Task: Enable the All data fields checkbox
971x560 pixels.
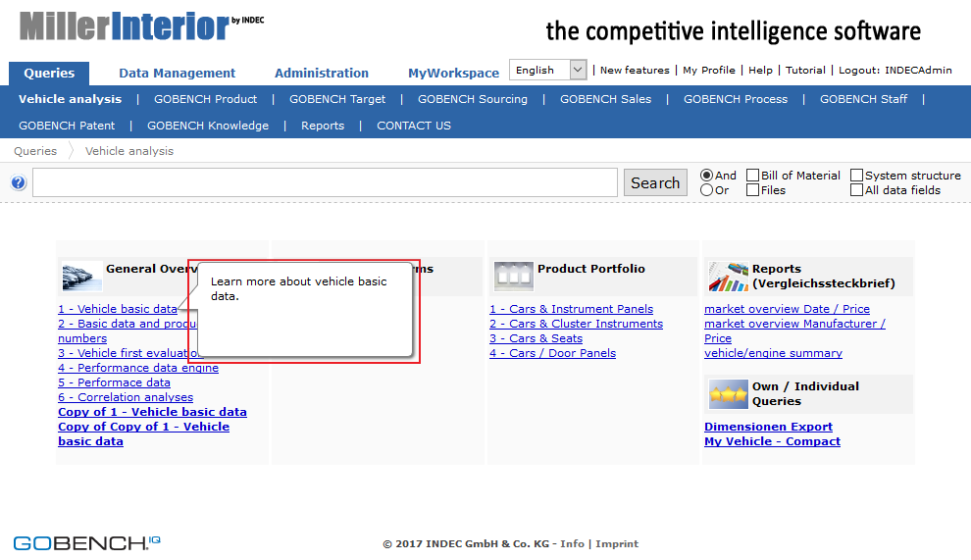Action: (x=857, y=190)
